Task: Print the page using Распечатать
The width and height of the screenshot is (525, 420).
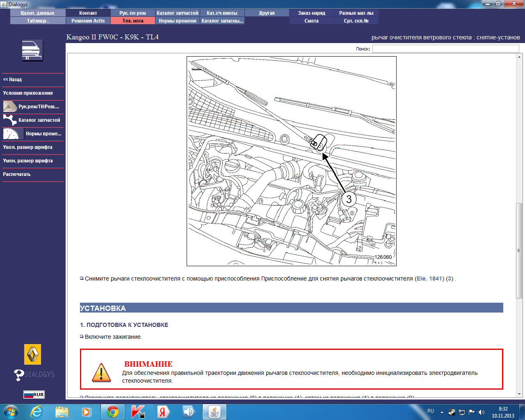Action: 33,174
